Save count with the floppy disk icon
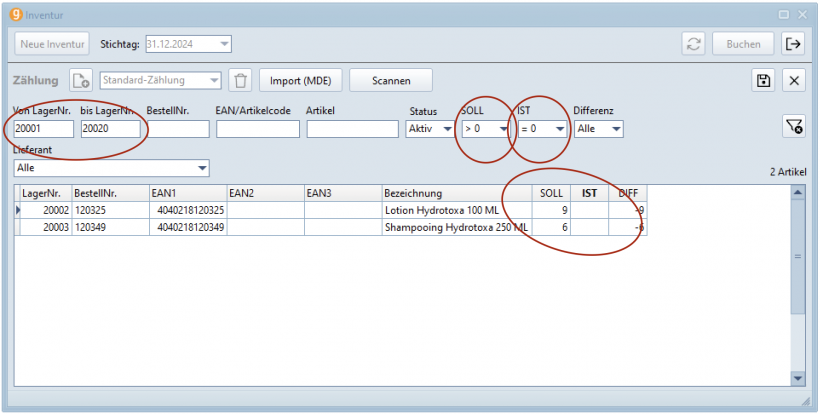The height and width of the screenshot is (414, 820). click(764, 81)
